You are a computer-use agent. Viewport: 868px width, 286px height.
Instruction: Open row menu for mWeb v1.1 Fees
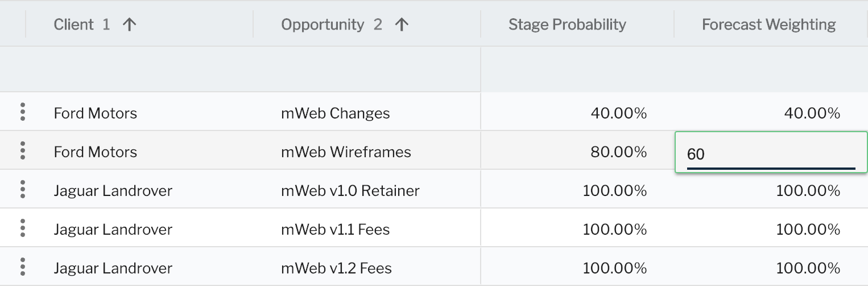tap(23, 228)
